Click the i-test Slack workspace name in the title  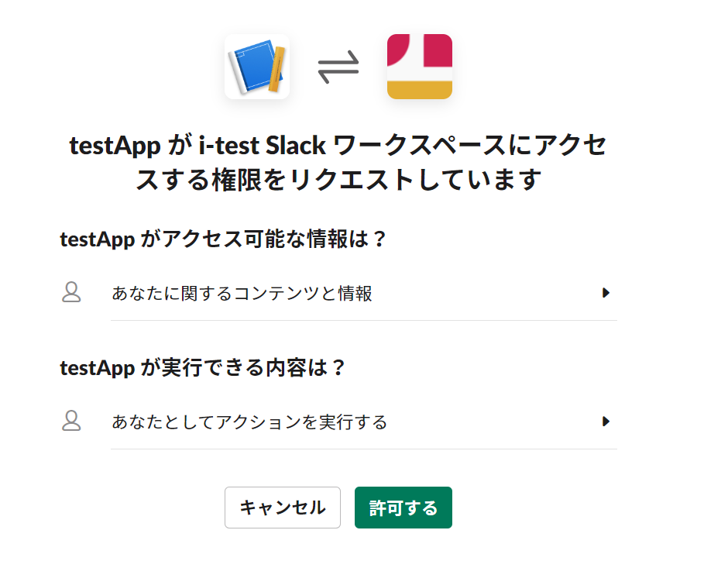263,145
